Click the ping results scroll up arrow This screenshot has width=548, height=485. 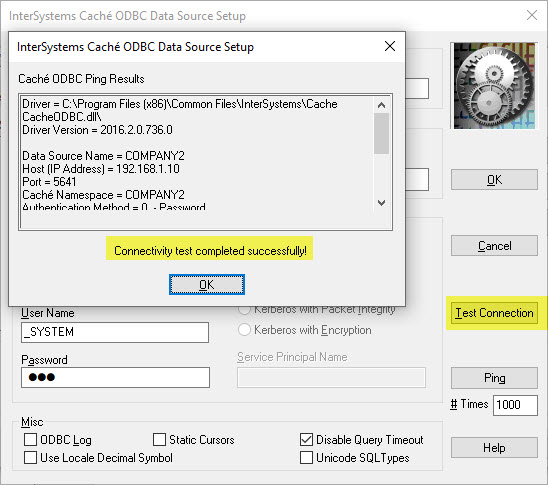[381, 105]
